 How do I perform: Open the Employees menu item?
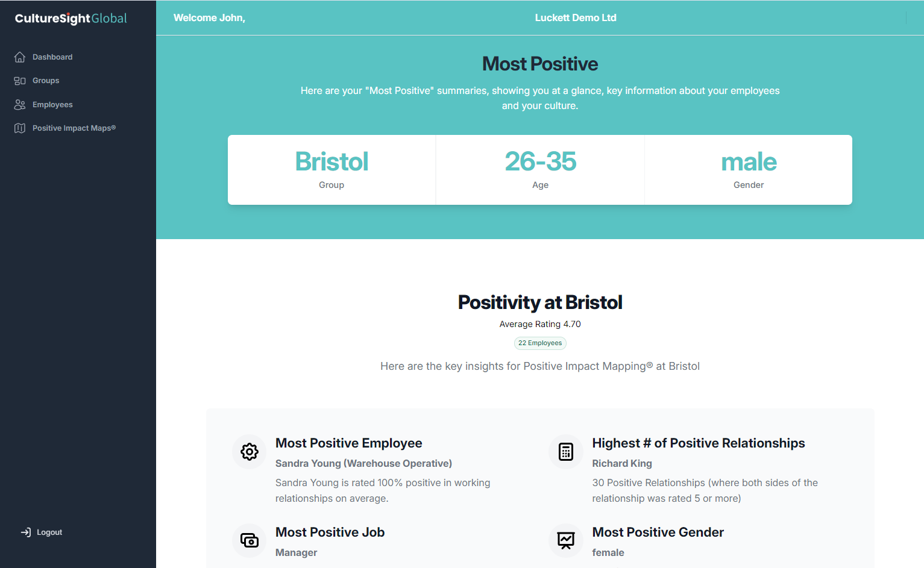click(52, 105)
